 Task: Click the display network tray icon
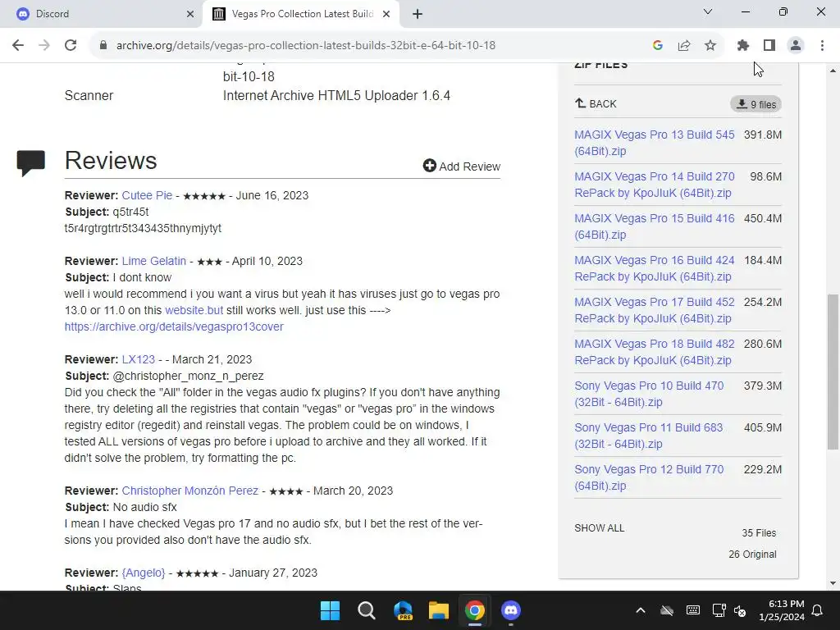pyautogui.click(x=719, y=610)
